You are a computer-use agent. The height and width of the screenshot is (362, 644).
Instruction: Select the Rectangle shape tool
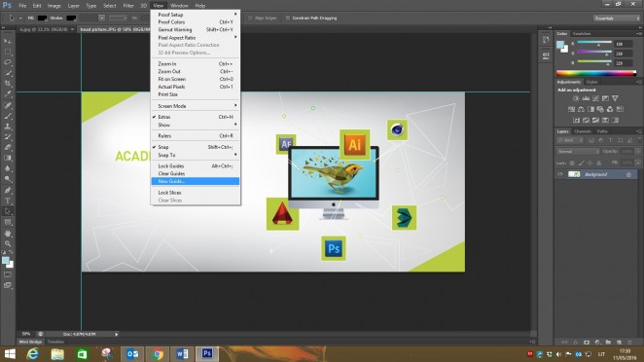tap(8, 222)
